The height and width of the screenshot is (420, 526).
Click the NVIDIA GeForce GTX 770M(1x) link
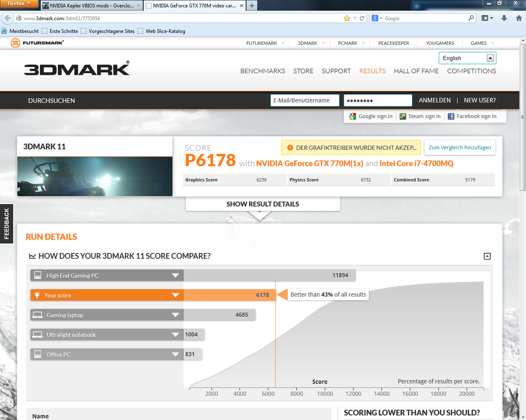point(310,163)
